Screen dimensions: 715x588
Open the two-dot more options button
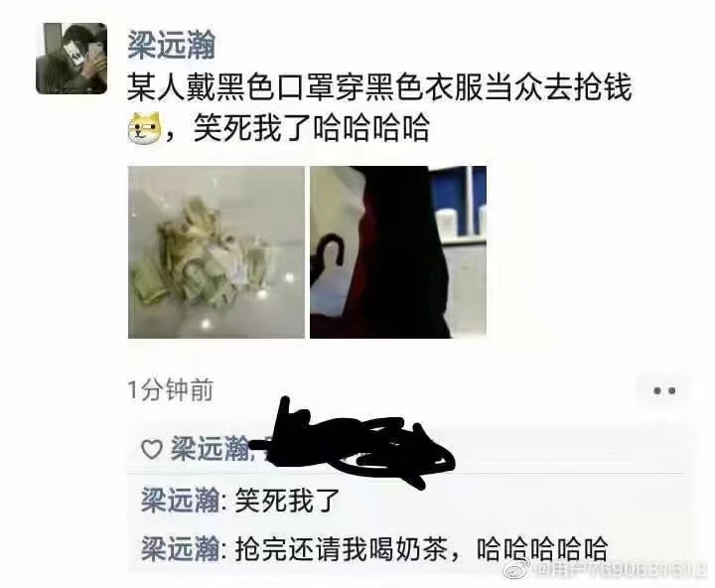(663, 391)
